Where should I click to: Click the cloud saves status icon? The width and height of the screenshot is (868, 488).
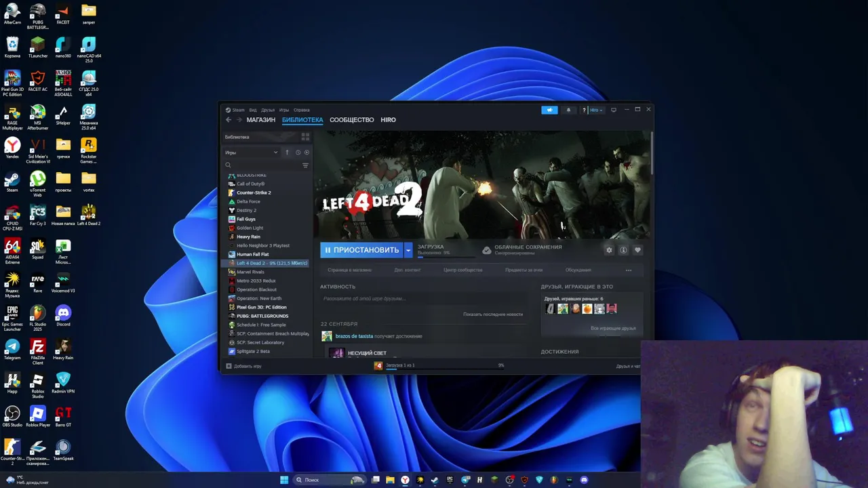(486, 250)
